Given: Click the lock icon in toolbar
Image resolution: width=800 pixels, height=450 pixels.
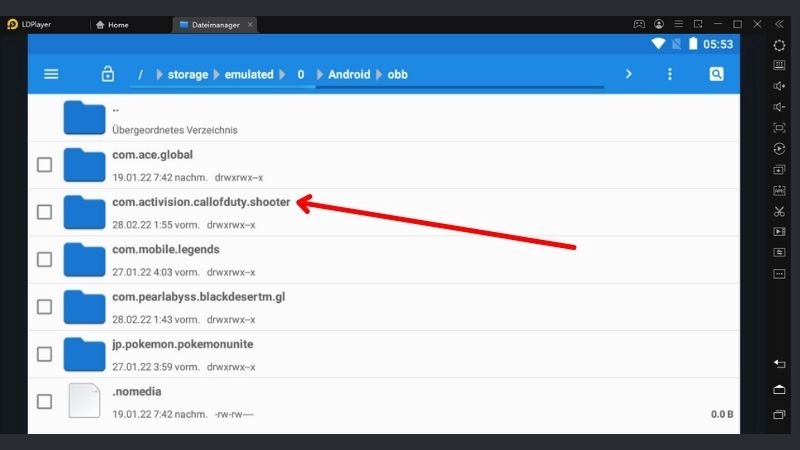Looking at the screenshot, I should point(108,74).
